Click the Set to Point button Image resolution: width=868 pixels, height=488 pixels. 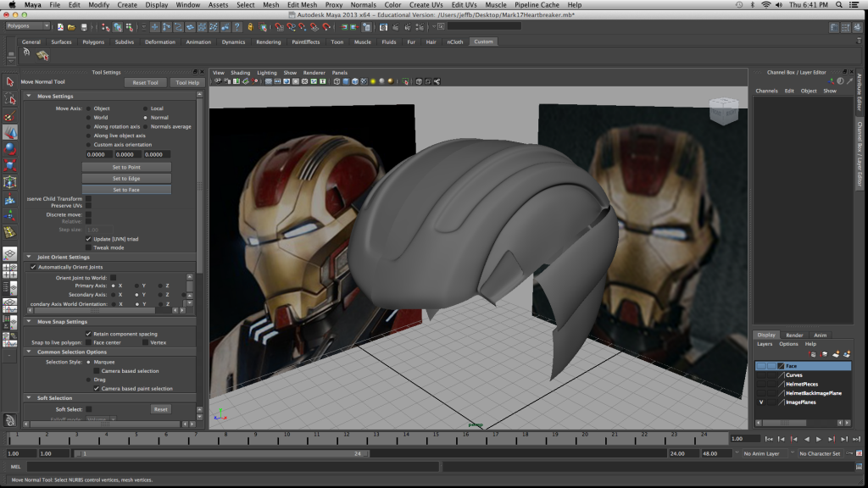point(126,167)
